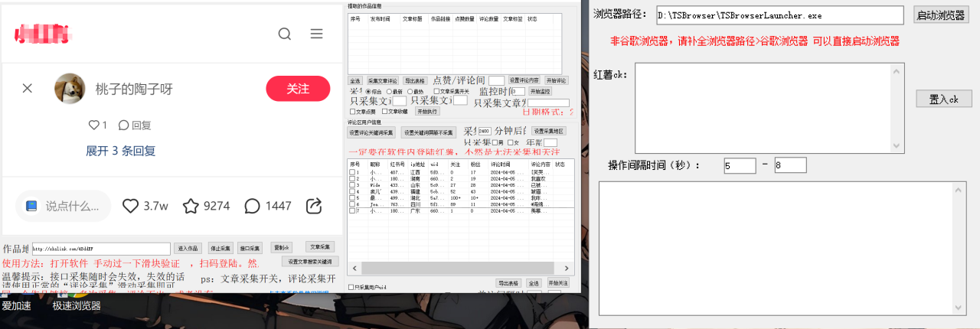The height and width of the screenshot is (329, 980).
Task: Click the share arrow icon
Action: (x=313, y=206)
